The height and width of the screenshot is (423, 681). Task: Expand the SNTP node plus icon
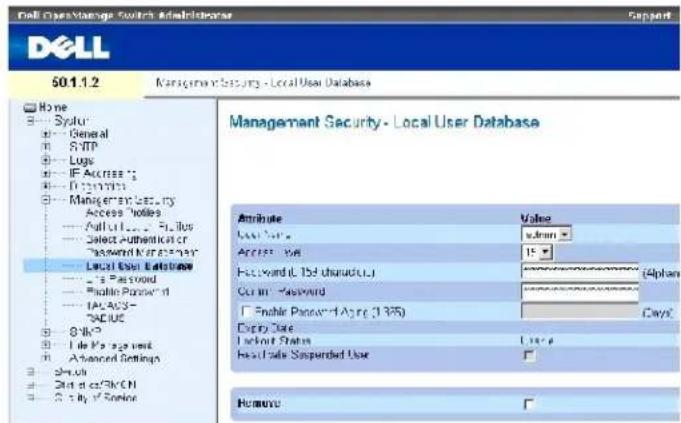click(46, 147)
